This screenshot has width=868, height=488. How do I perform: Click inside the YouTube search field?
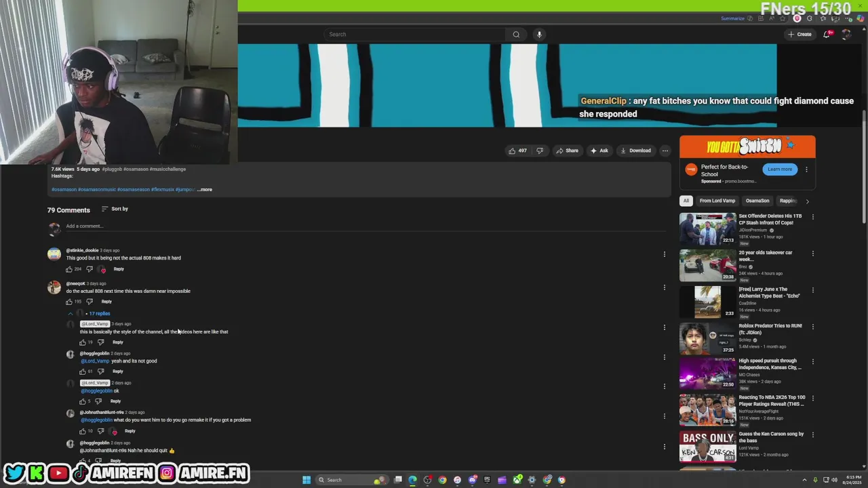(x=415, y=35)
